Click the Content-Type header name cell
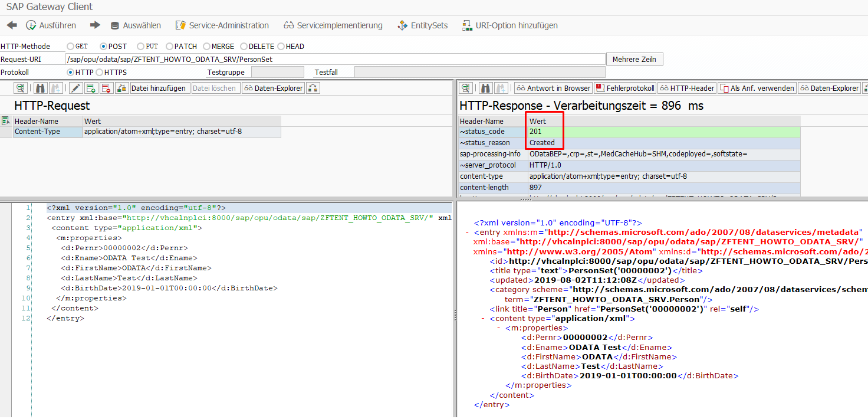This screenshot has height=419, width=868. point(48,132)
